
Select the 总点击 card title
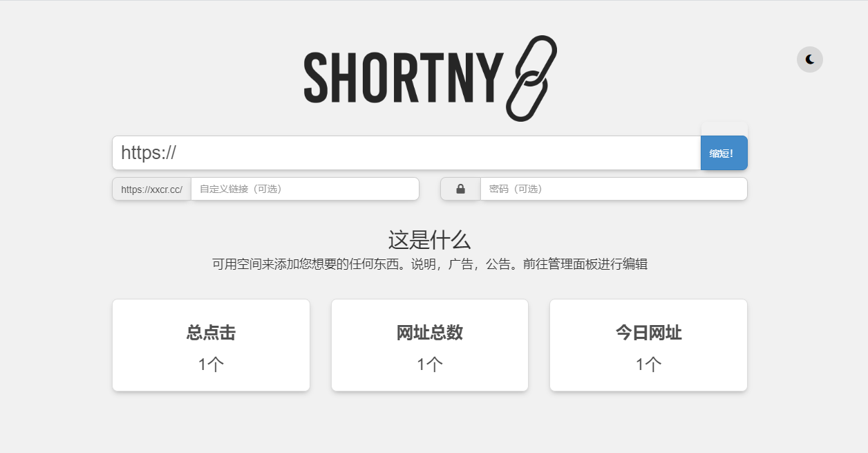(211, 333)
